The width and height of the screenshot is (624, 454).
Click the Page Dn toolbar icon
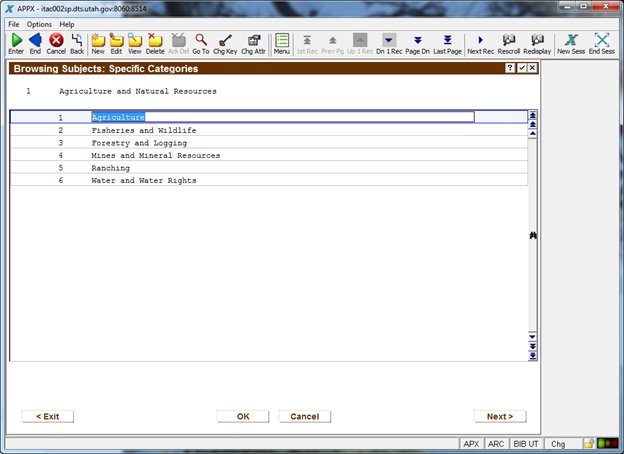(417, 40)
